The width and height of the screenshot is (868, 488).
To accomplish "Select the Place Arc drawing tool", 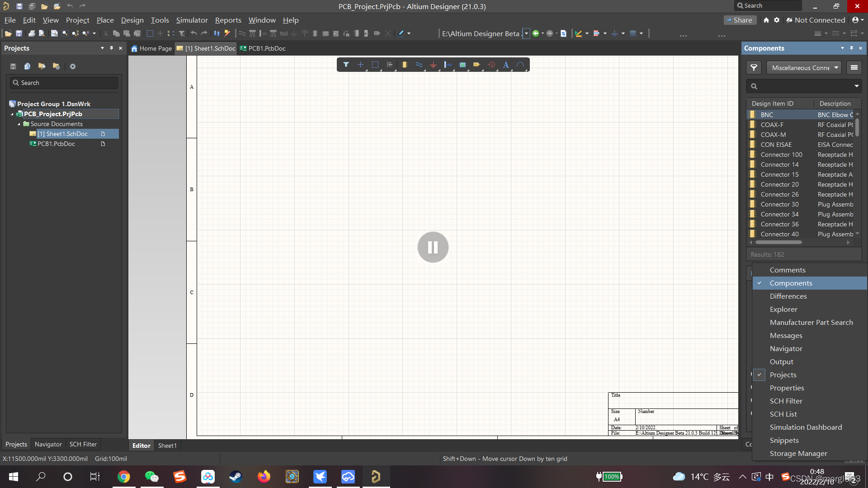I will click(520, 65).
